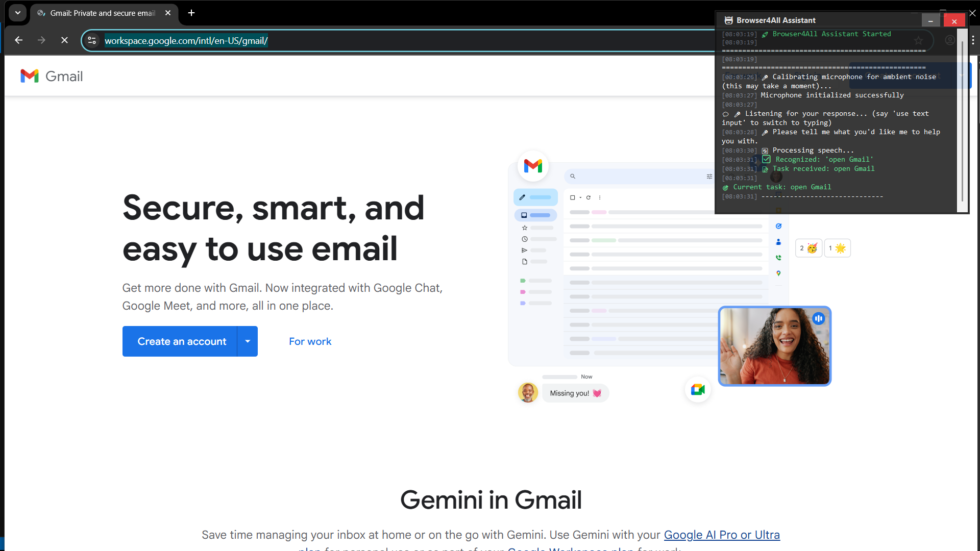Click the round Gmail M icon in the illustration
Image resolution: width=980 pixels, height=551 pixels.
point(533,166)
